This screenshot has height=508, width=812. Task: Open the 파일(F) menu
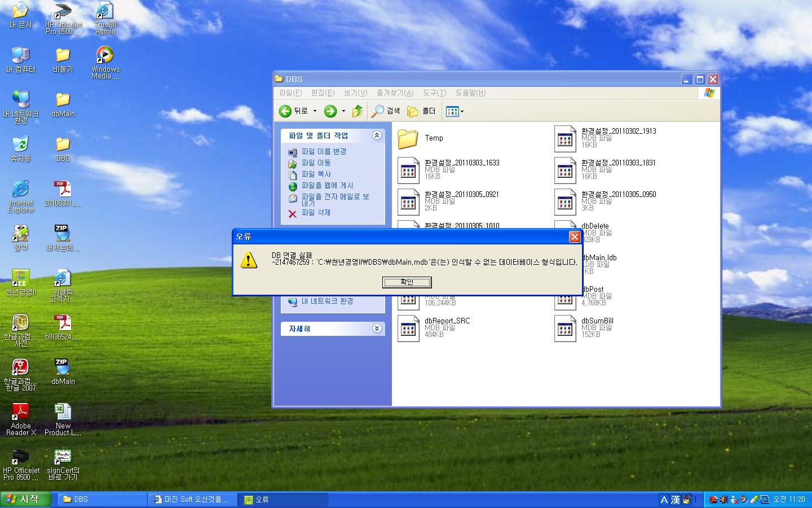coord(290,93)
